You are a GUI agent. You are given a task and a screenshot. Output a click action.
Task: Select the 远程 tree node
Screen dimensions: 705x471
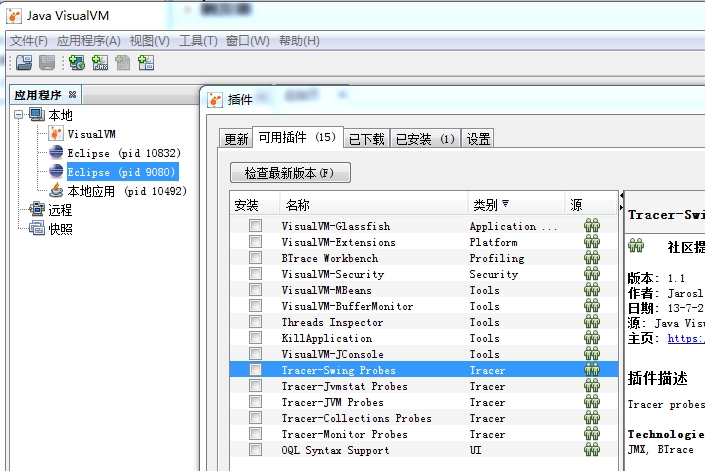pyautogui.click(x=60, y=210)
